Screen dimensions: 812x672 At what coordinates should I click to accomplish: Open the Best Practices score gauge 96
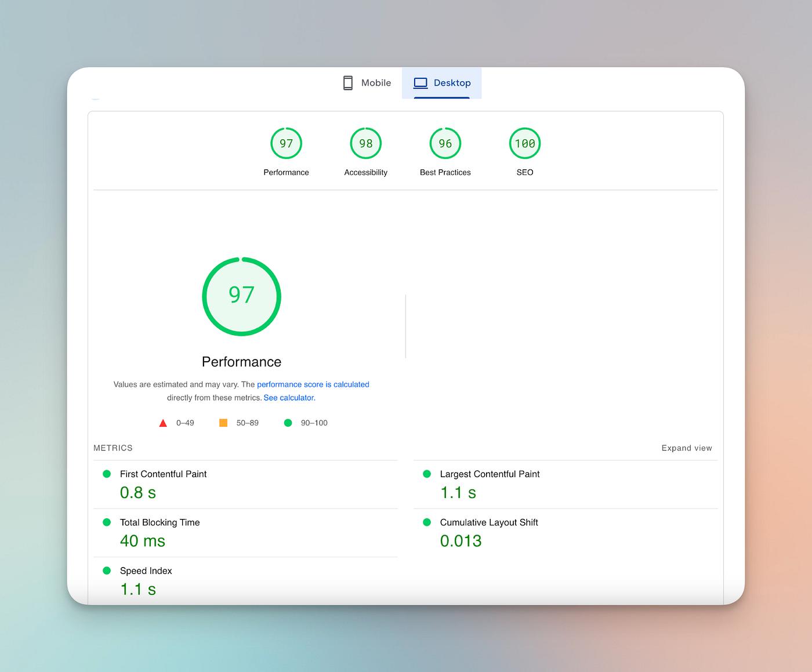tap(445, 143)
